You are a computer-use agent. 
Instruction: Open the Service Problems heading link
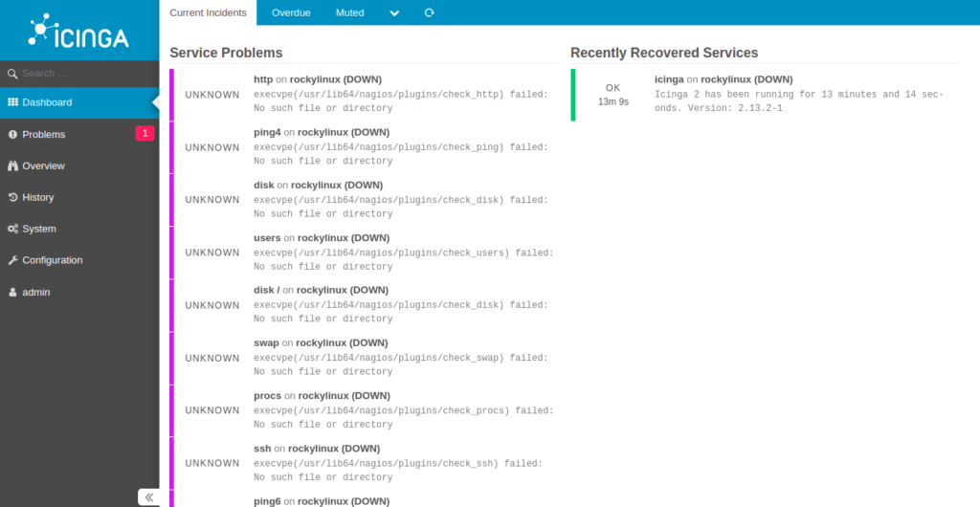(x=226, y=53)
